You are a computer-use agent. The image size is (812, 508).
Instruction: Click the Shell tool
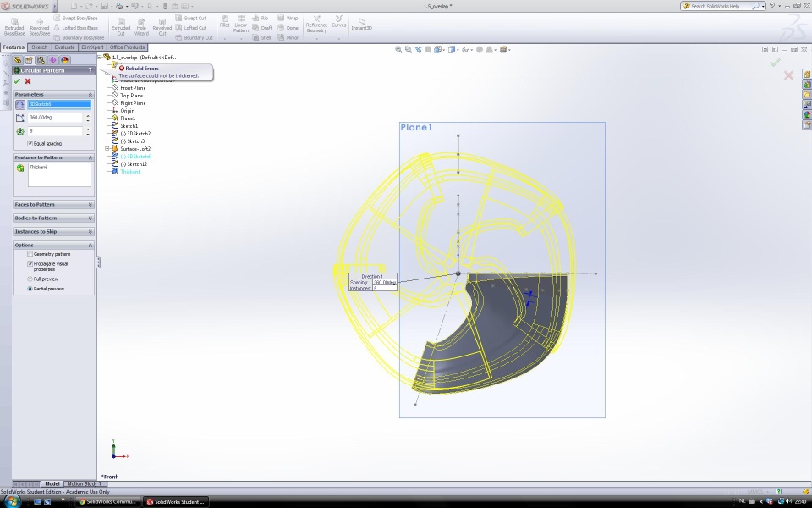click(262, 38)
